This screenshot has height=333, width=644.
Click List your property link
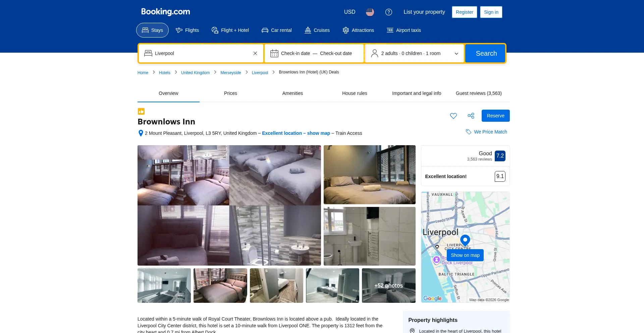pos(424,12)
